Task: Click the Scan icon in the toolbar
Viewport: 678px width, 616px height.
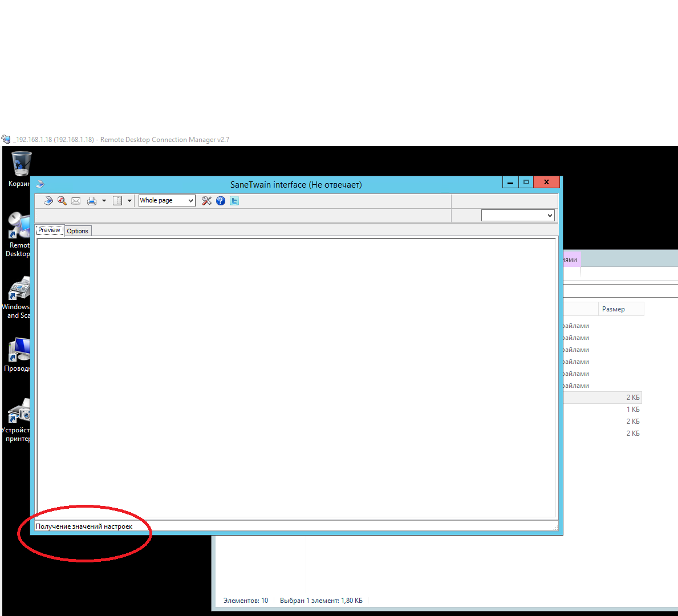Action: (48, 201)
